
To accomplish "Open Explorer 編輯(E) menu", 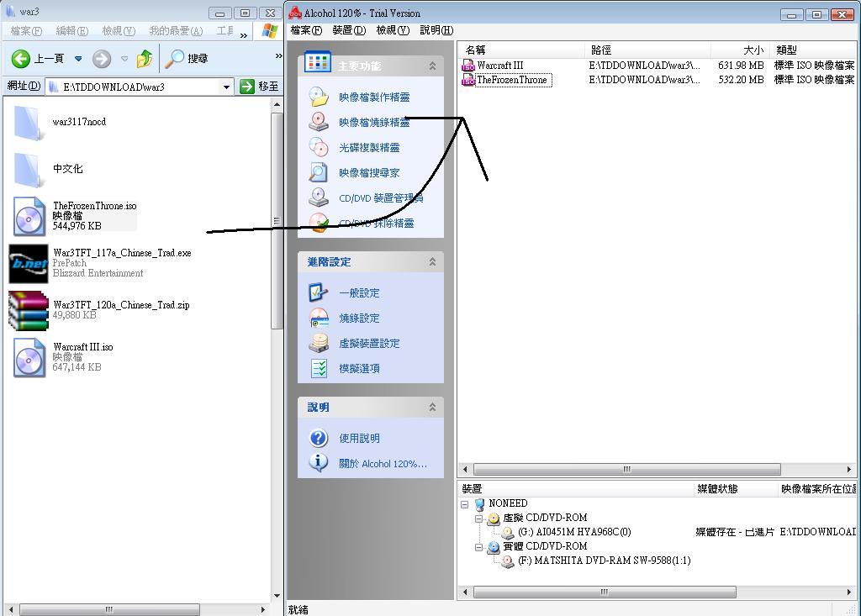I will point(72,31).
